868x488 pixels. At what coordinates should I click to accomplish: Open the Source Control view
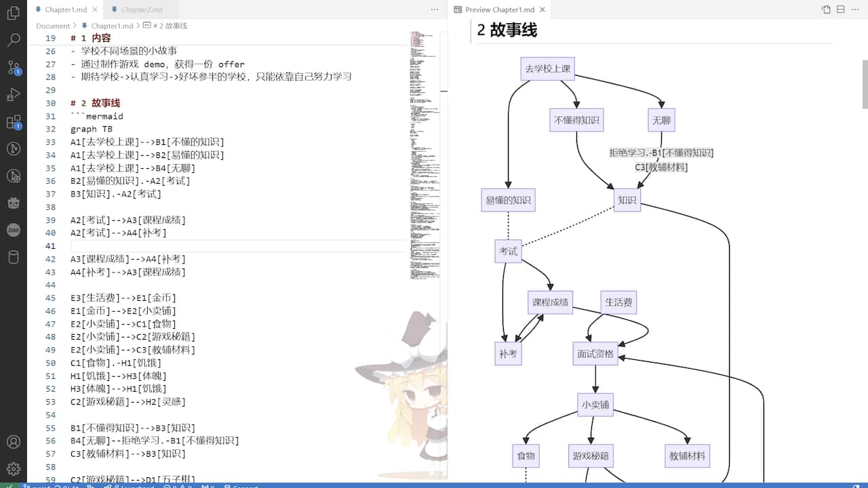tap(13, 67)
